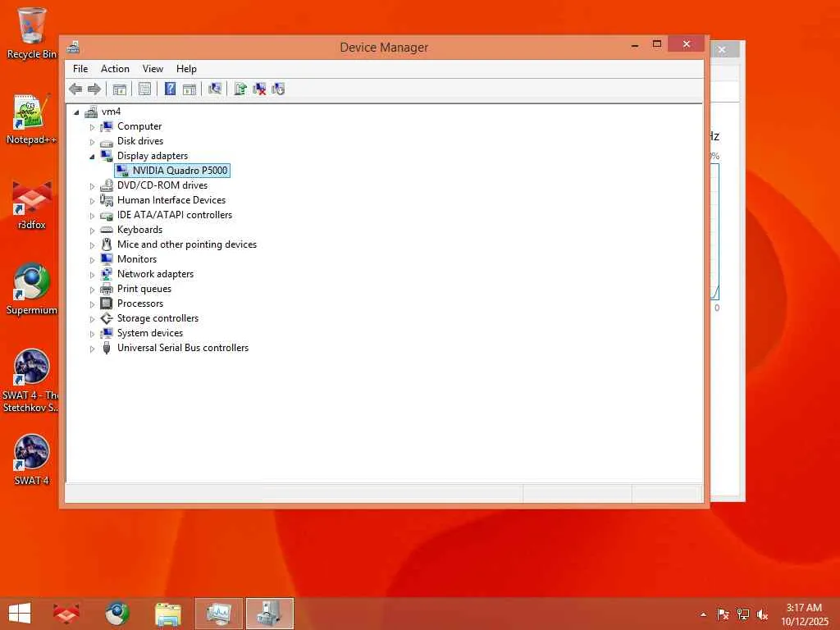Click the Device Manager taskbar button
The height and width of the screenshot is (630, 840).
pos(269,614)
